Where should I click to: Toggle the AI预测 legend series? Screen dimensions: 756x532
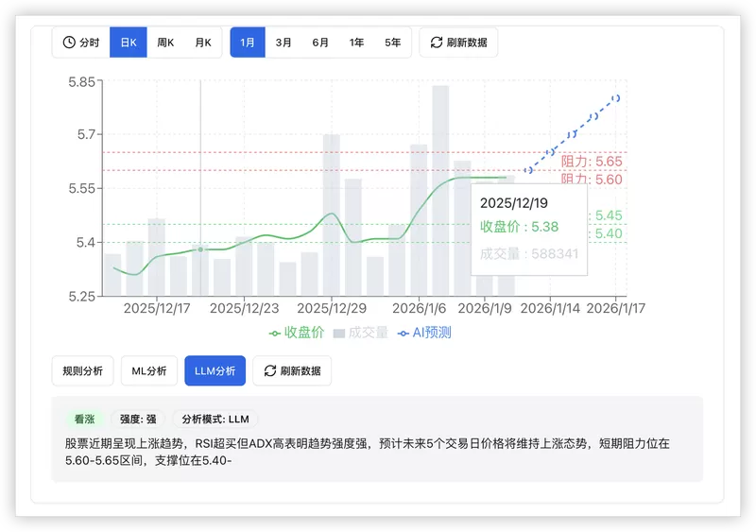tap(424, 333)
